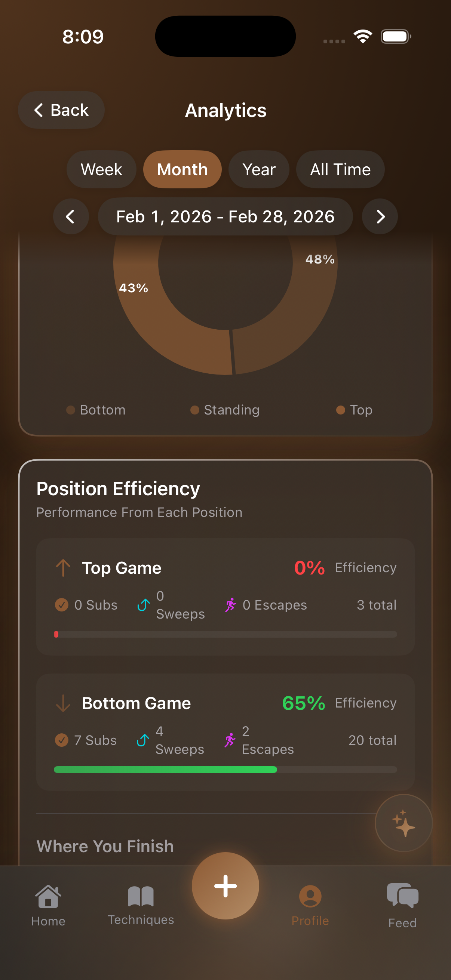Advance to next month using right chevron
Screen dimensions: 451x980
380,216
